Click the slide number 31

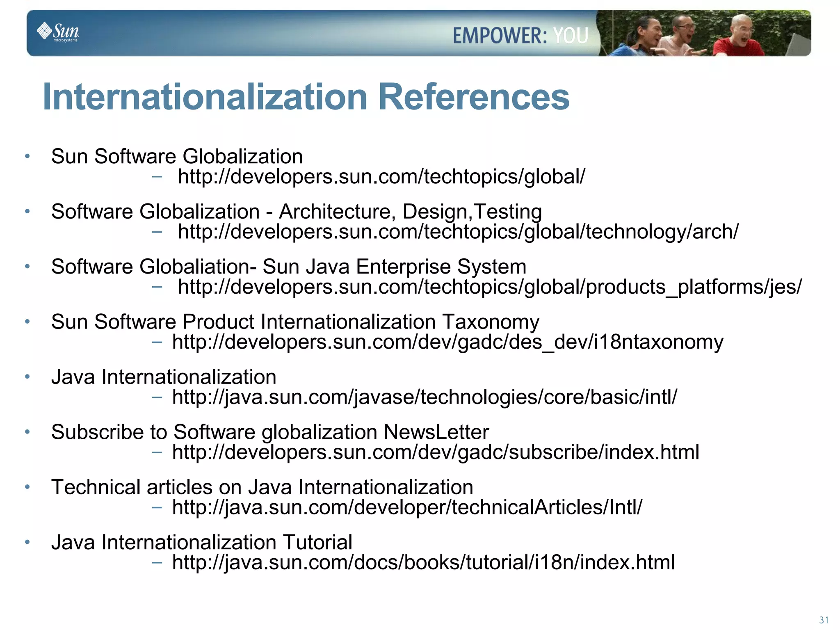click(x=824, y=620)
